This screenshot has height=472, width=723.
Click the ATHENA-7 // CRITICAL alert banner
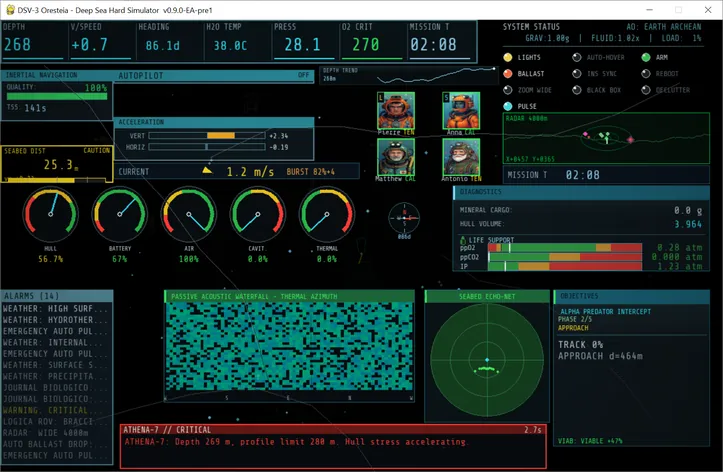click(x=333, y=446)
